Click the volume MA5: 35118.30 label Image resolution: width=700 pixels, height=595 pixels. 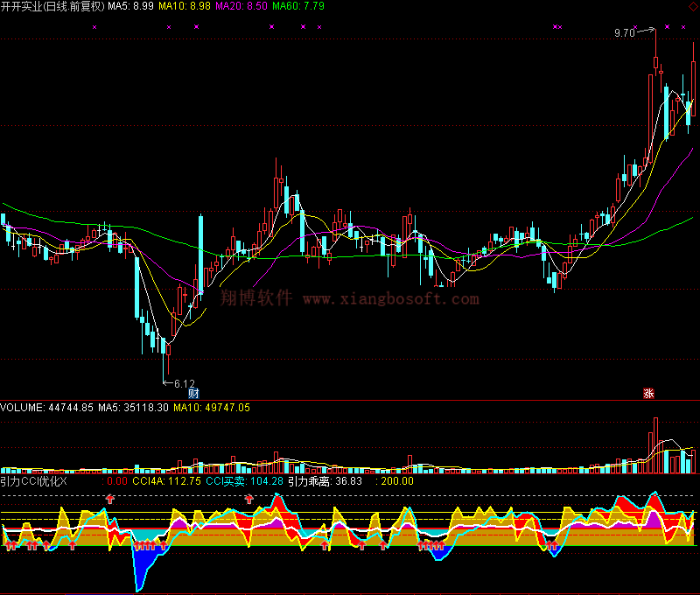click(133, 408)
